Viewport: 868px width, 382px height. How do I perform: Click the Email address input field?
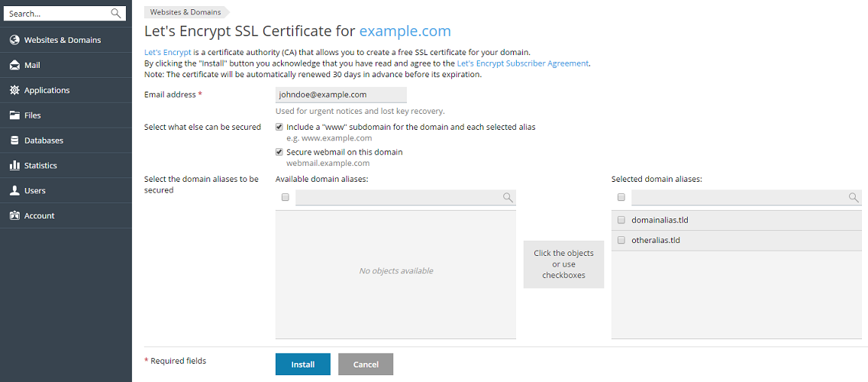(x=340, y=95)
